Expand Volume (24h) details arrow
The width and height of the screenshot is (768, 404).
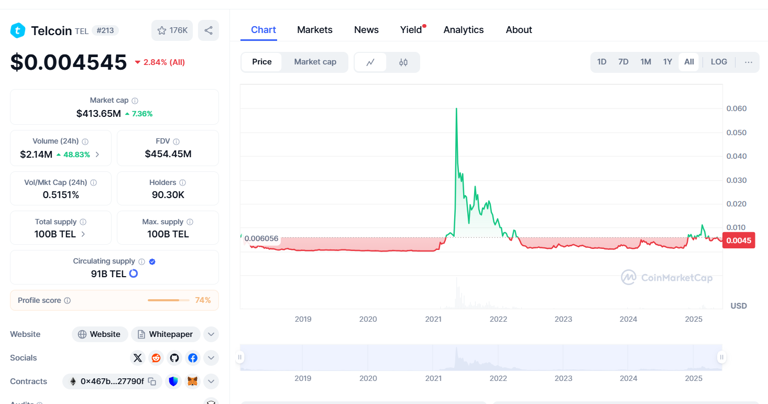point(97,155)
